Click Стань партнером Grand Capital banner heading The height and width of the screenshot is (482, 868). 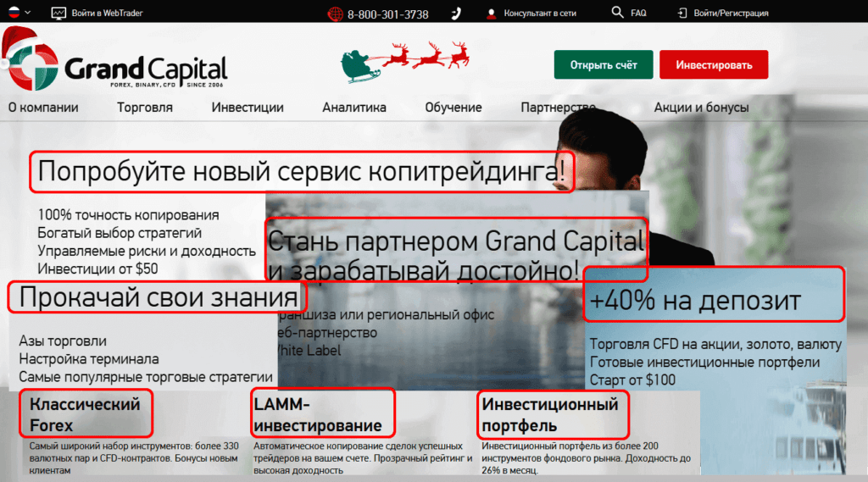point(456,256)
